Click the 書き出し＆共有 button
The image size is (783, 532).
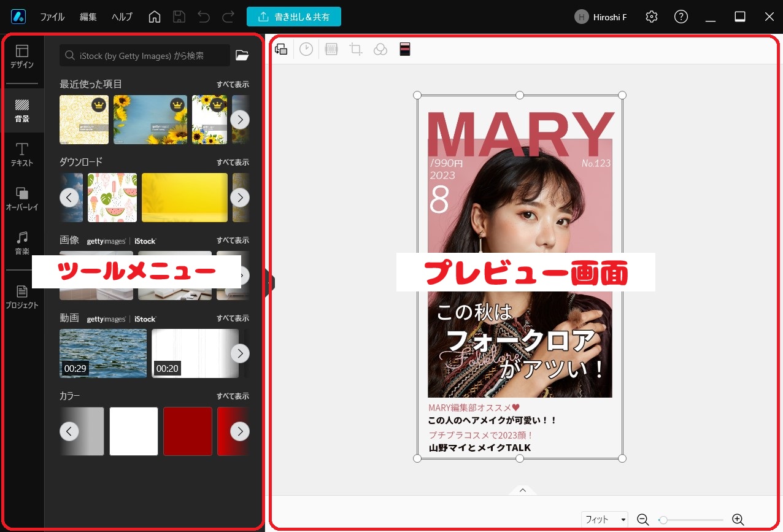294,17
